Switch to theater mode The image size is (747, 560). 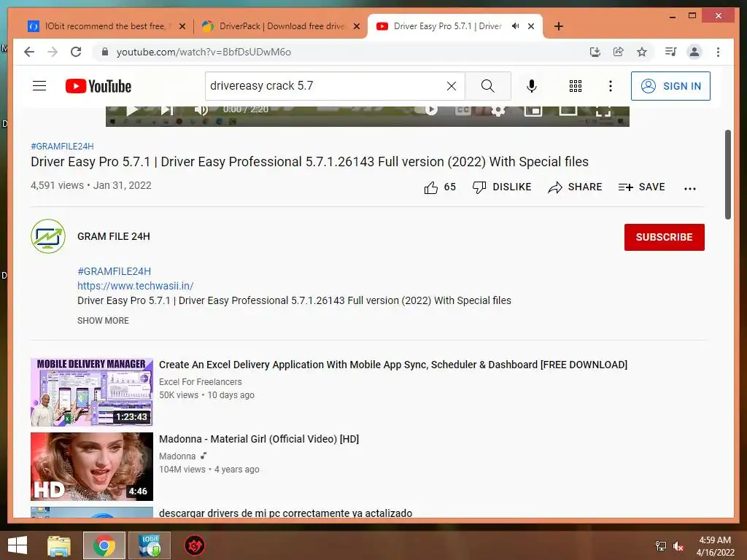pyautogui.click(x=568, y=110)
